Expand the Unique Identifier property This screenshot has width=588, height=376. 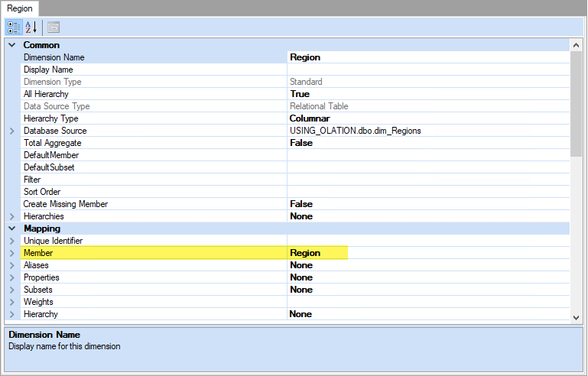11,241
